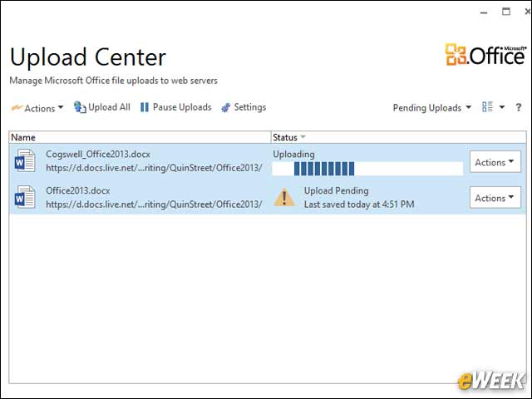Image resolution: width=532 pixels, height=399 pixels.
Task: Select the Word icon for Office2013.docx
Action: [x=24, y=198]
